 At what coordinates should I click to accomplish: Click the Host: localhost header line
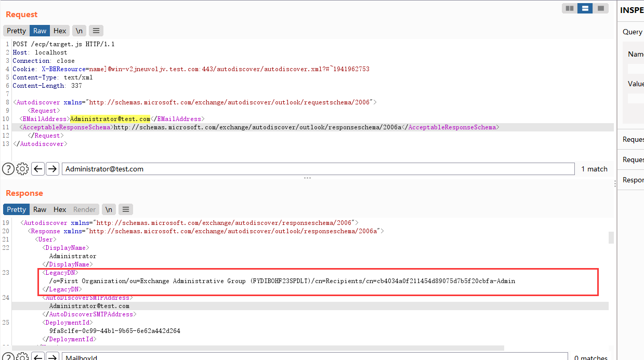click(x=40, y=52)
